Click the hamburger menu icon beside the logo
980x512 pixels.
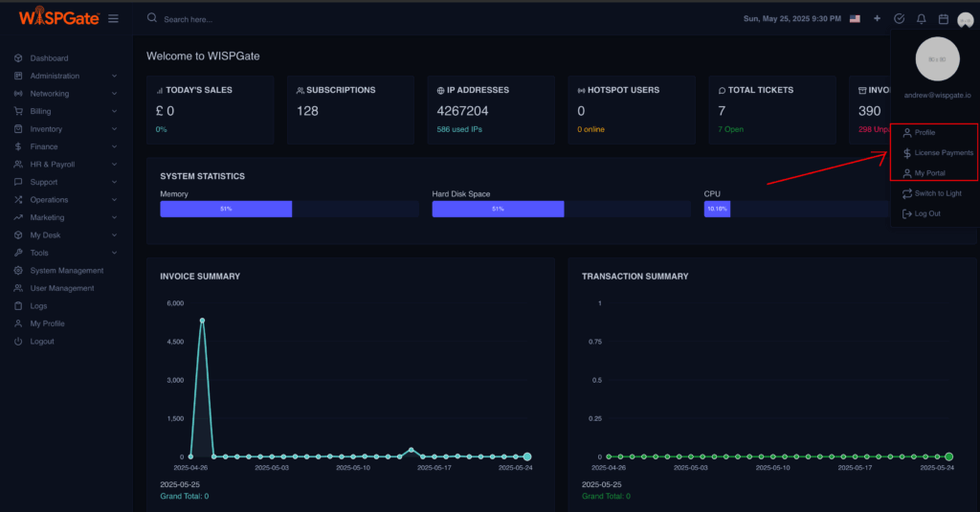click(x=114, y=18)
